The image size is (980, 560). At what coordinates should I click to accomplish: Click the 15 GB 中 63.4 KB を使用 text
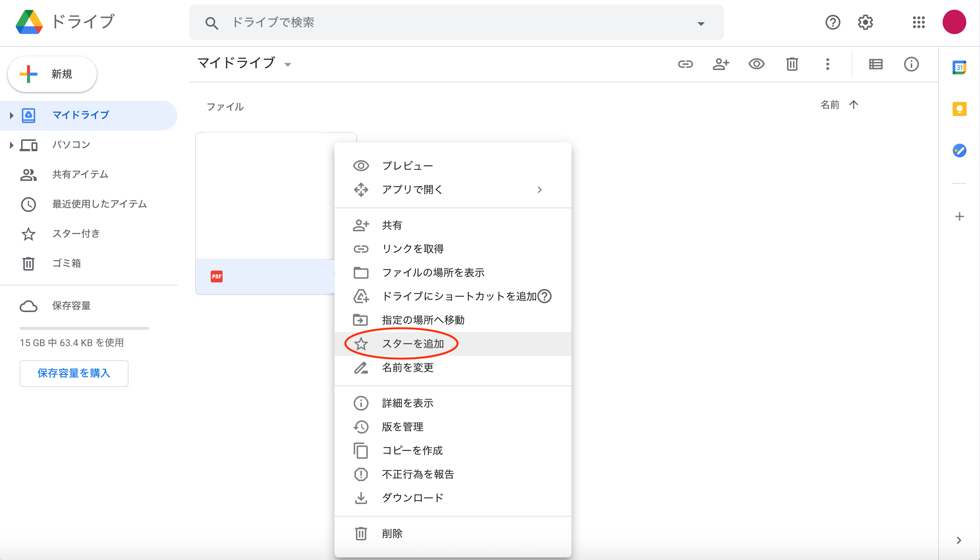point(71,343)
